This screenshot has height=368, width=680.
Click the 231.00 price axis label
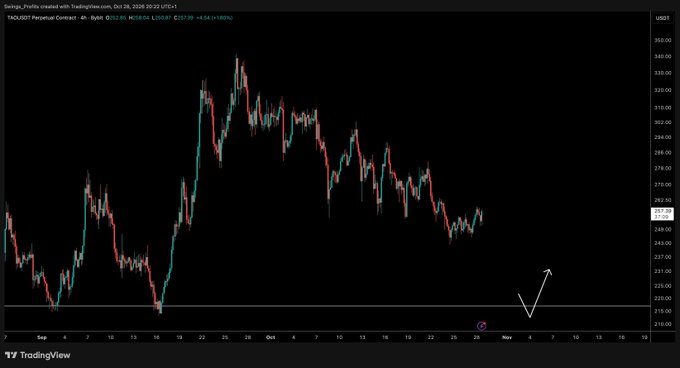(x=662, y=271)
